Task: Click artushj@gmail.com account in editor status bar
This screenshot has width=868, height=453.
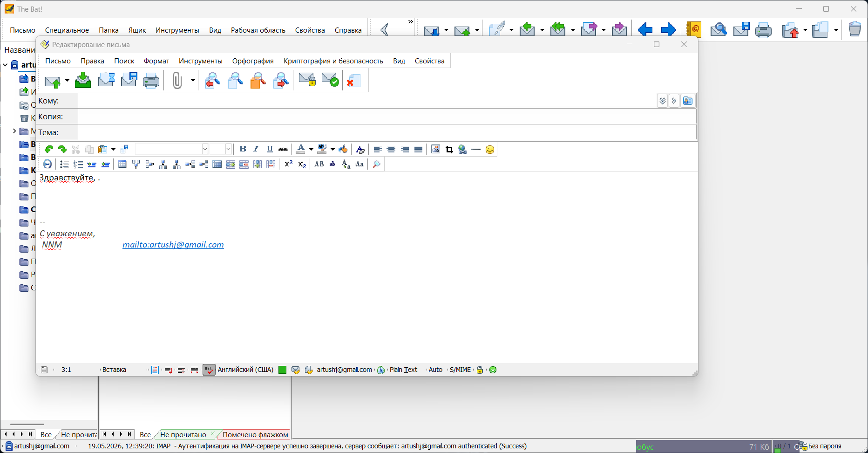Action: click(x=345, y=370)
